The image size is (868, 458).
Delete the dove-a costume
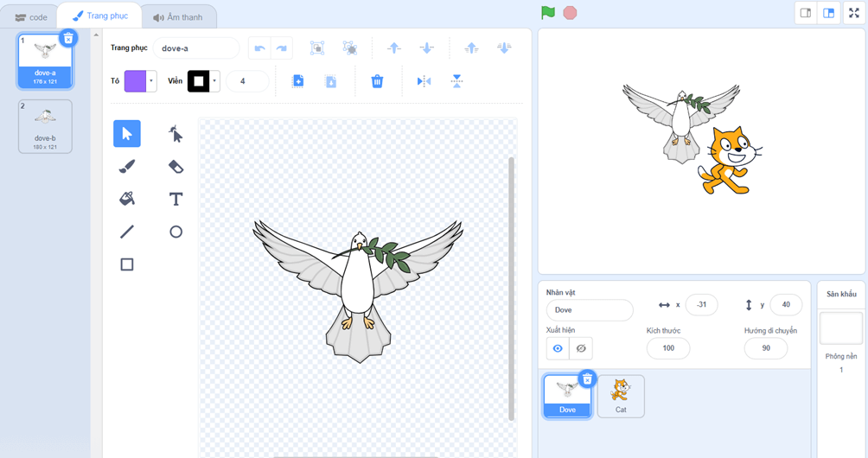pyautogui.click(x=68, y=38)
